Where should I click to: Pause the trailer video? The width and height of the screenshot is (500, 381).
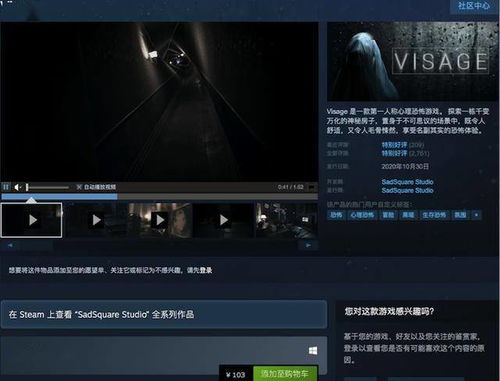point(6,187)
